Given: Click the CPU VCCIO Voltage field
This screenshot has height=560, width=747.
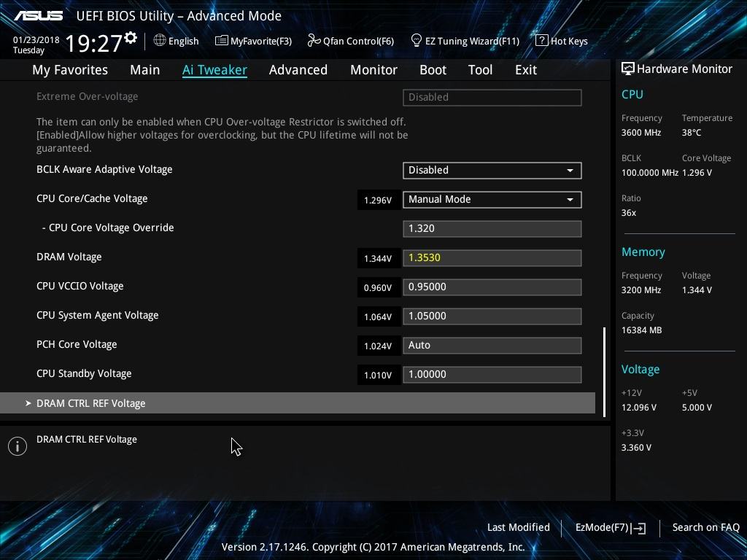Looking at the screenshot, I should (x=492, y=287).
